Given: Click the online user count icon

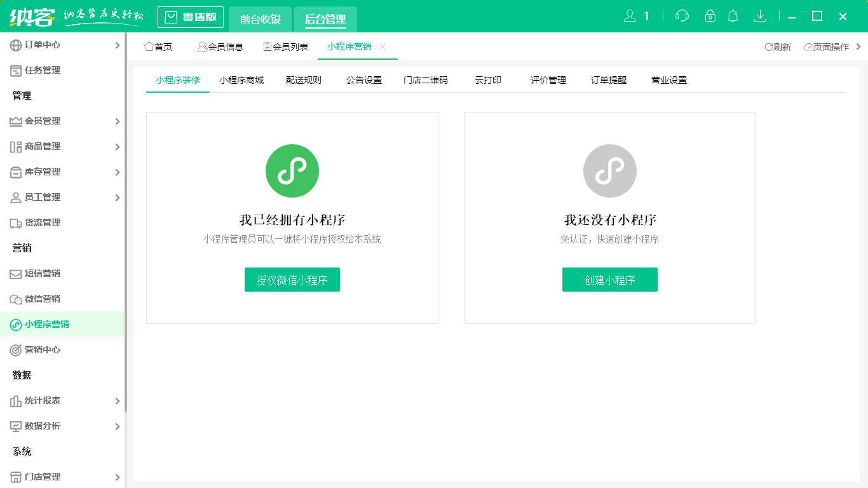Looking at the screenshot, I should coord(632,16).
